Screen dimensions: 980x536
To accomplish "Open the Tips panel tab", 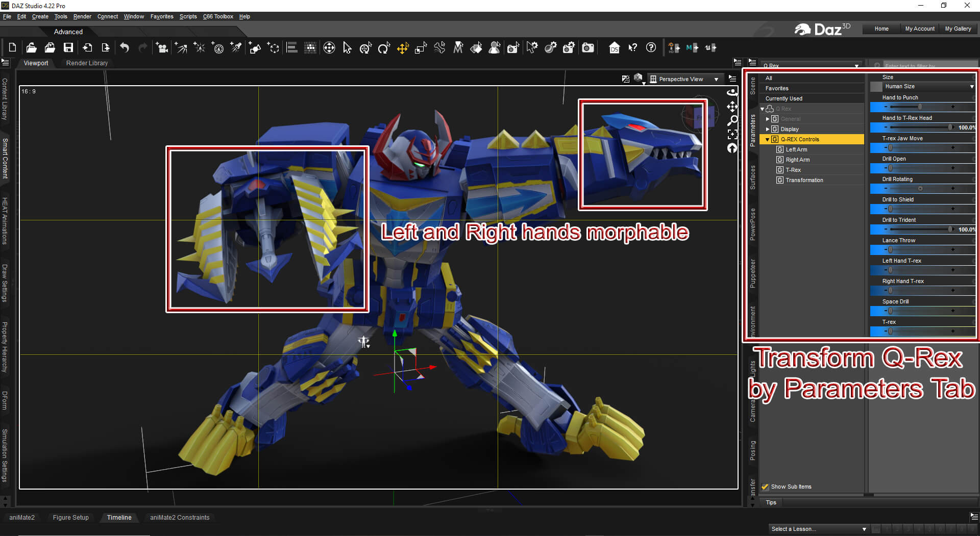I will tap(771, 502).
